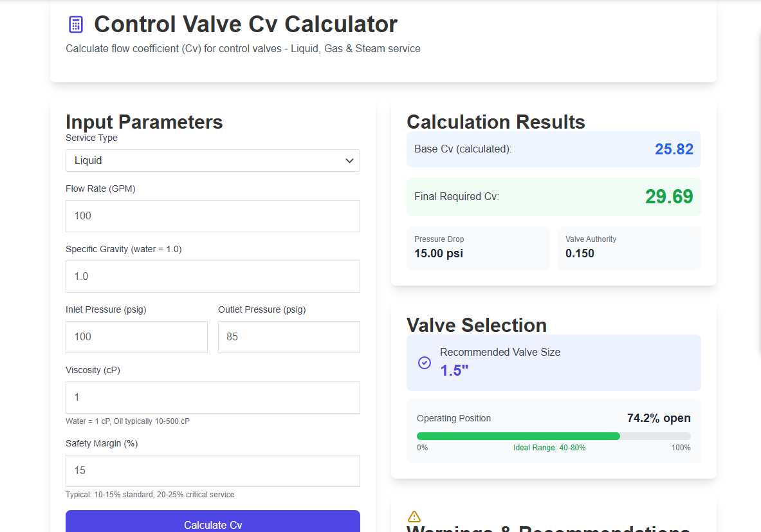Screen dimensions: 761x532
Task: Click the Pressure Drop result card
Action: point(477,248)
